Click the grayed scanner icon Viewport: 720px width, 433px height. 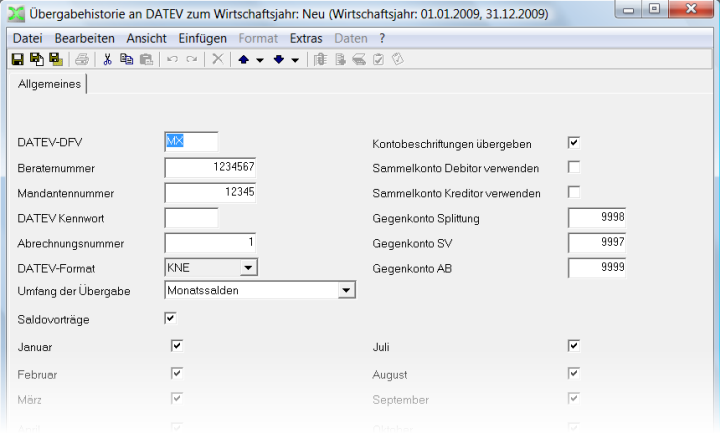coord(359,59)
